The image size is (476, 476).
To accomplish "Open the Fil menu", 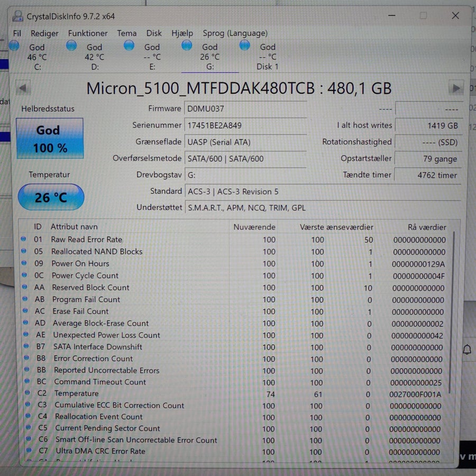I will point(17,33).
